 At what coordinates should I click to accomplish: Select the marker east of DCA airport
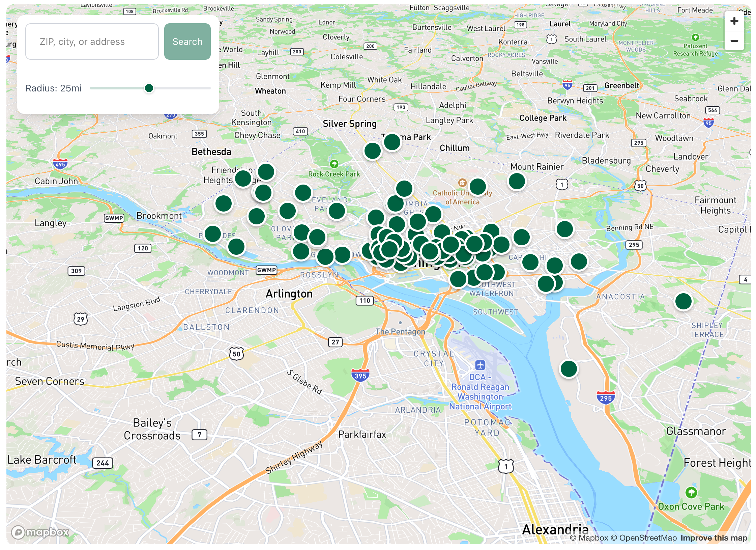pos(569,368)
